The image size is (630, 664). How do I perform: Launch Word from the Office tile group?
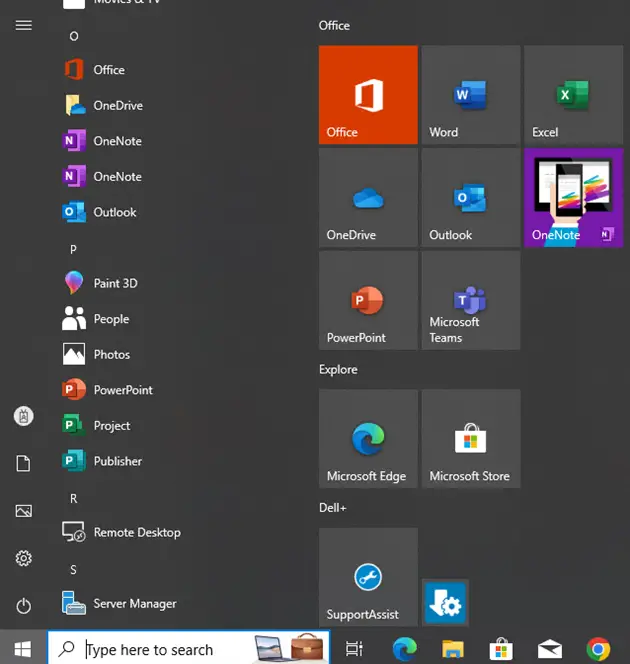point(471,95)
